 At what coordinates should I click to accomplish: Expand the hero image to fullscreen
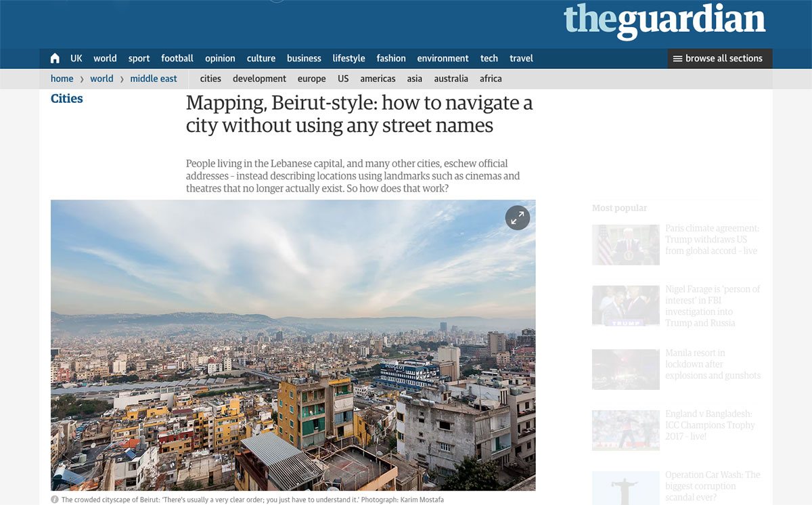click(x=518, y=217)
